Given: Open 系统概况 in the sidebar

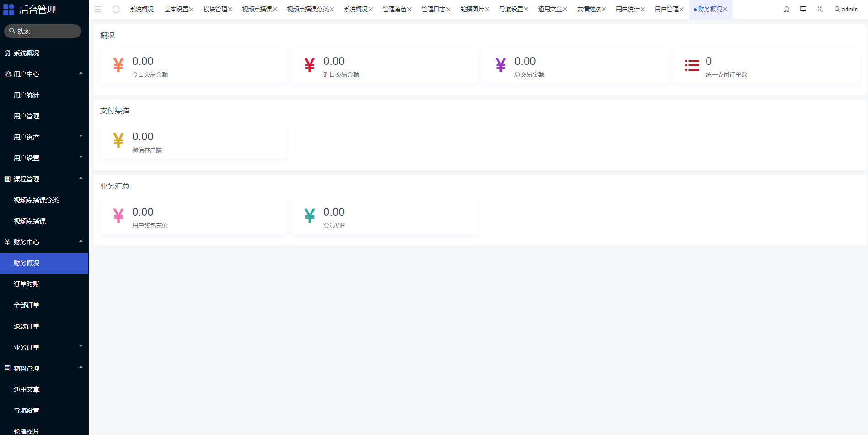Looking at the screenshot, I should pyautogui.click(x=44, y=53).
